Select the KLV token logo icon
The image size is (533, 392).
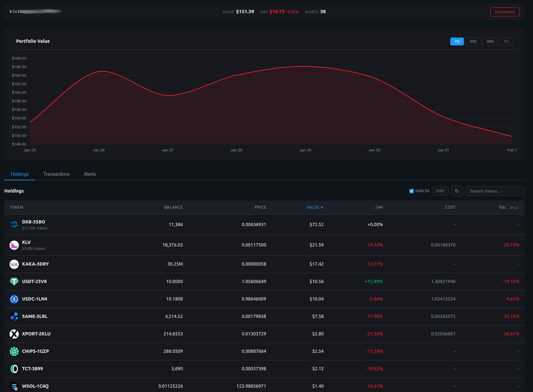click(14, 245)
